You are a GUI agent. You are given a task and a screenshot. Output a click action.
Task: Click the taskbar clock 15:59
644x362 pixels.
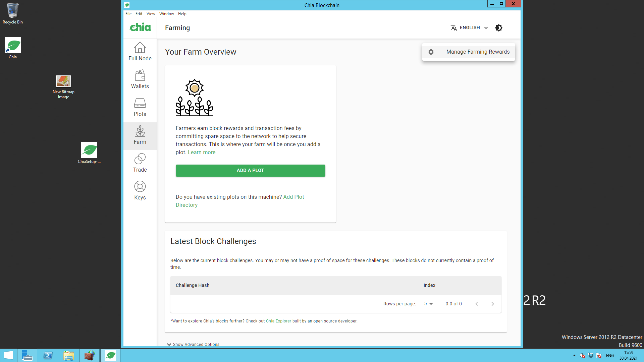point(629,355)
